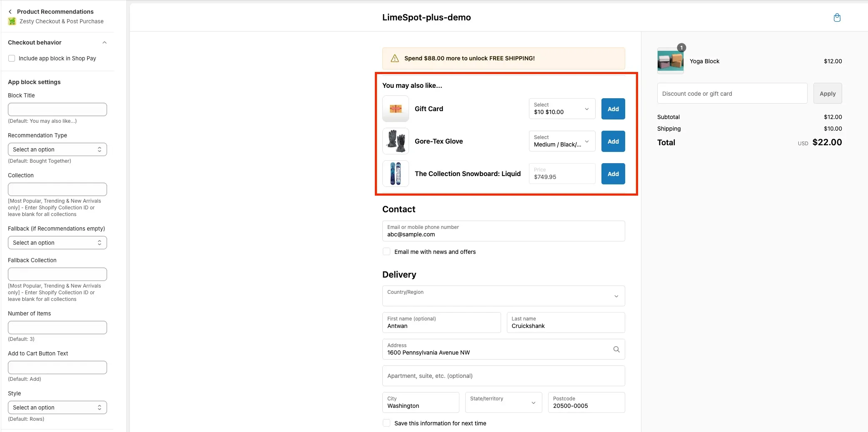Image resolution: width=868 pixels, height=432 pixels.
Task: Tick Save this information for next time
Action: pyautogui.click(x=387, y=423)
